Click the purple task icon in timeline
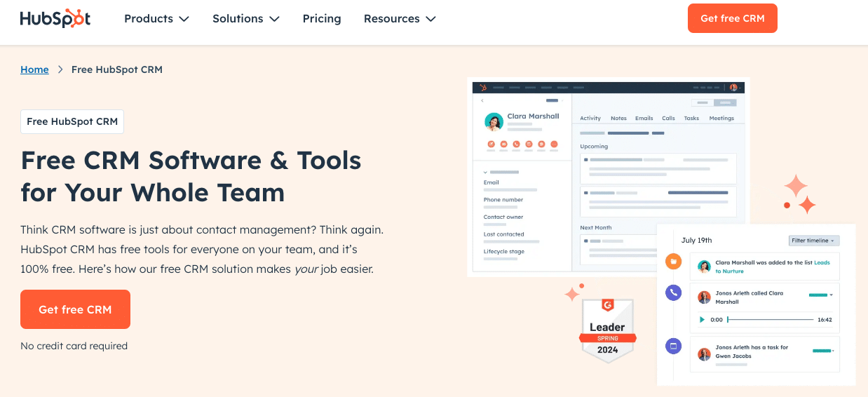The width and height of the screenshot is (868, 397). click(x=673, y=346)
